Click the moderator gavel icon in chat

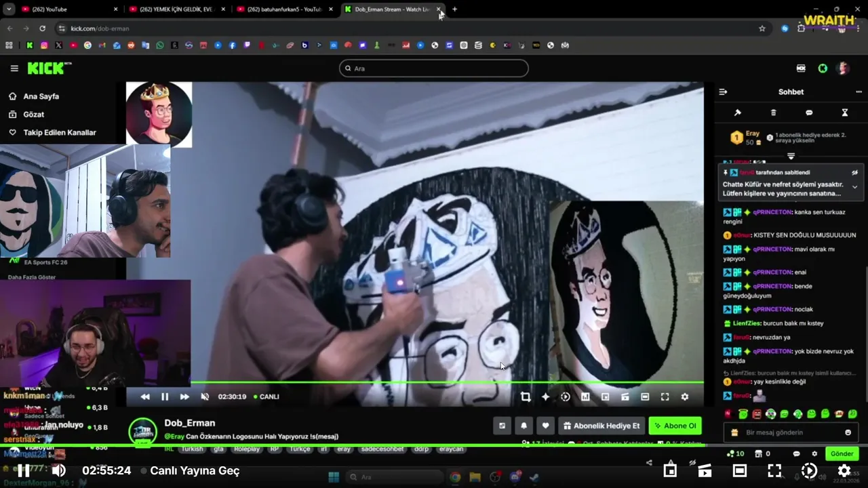tap(738, 113)
